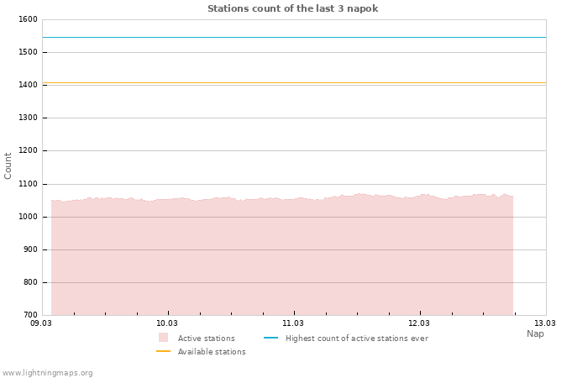Click the 1300 y-axis value
This screenshot has width=588, height=378.
coord(28,118)
